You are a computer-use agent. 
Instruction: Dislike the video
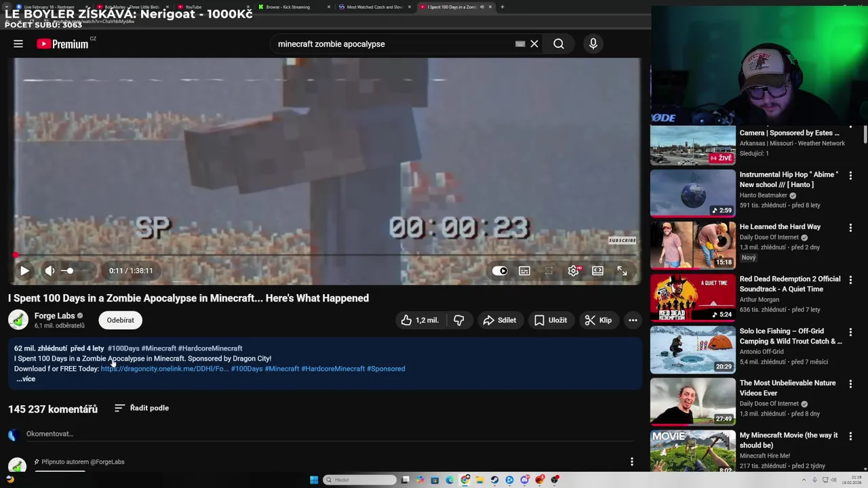459,320
